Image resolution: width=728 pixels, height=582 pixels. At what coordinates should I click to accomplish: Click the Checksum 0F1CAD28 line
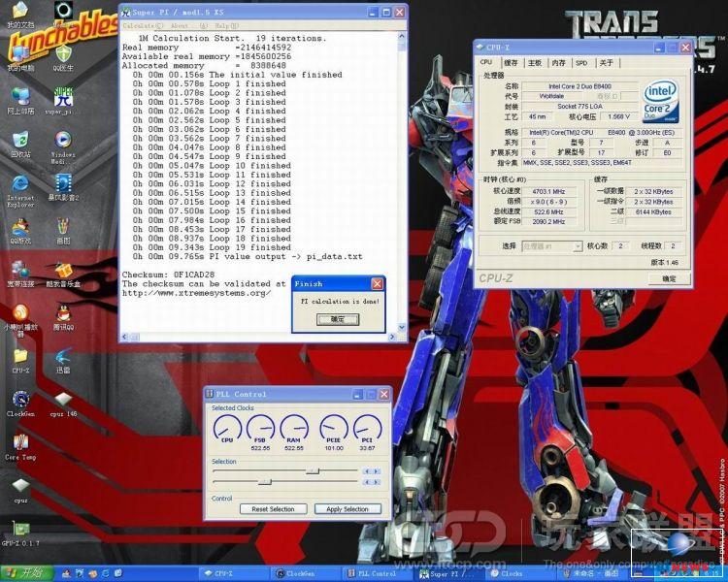(169, 275)
